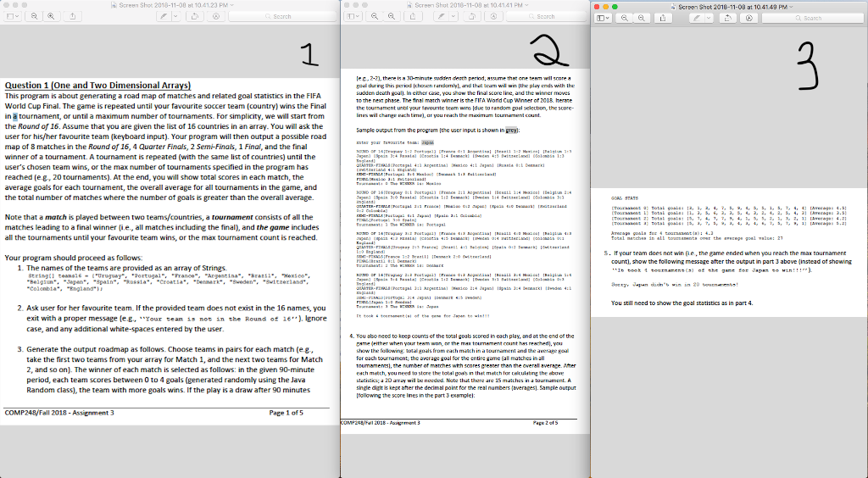Open highlight color dropdown in 10.41.41 PM window
The width and height of the screenshot is (868, 478).
pyautogui.click(x=453, y=17)
